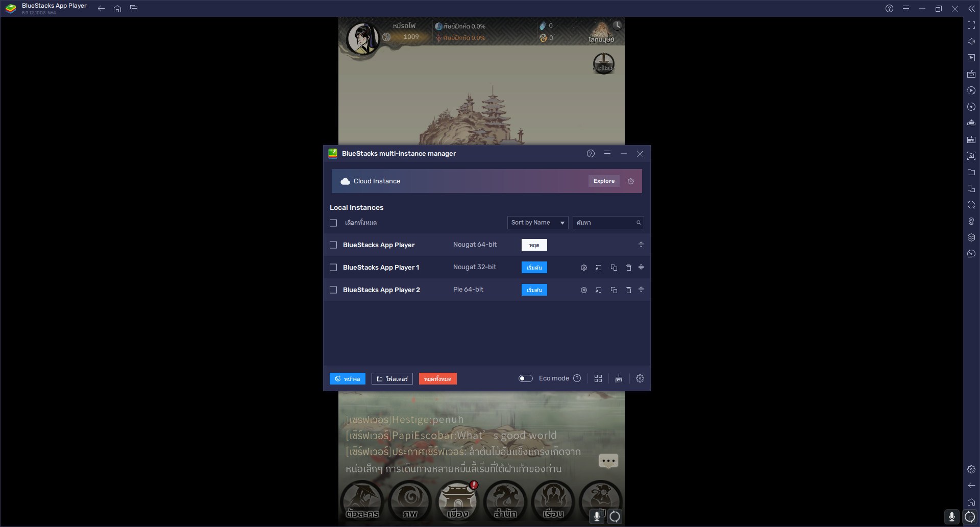Check the BlueStacks App Player 2 checkbox

click(333, 290)
